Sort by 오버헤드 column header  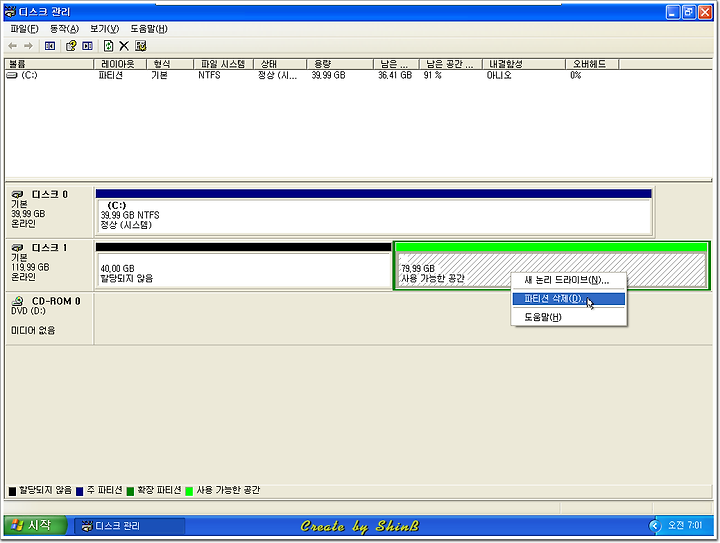(x=592, y=64)
